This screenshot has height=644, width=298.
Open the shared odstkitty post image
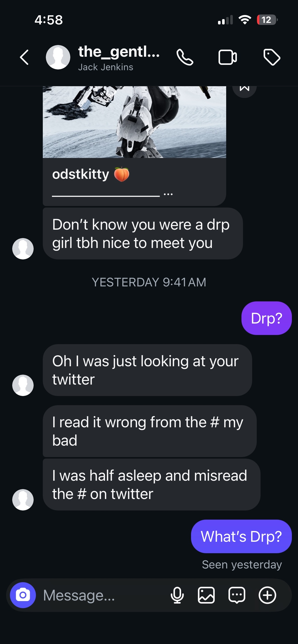(x=134, y=122)
